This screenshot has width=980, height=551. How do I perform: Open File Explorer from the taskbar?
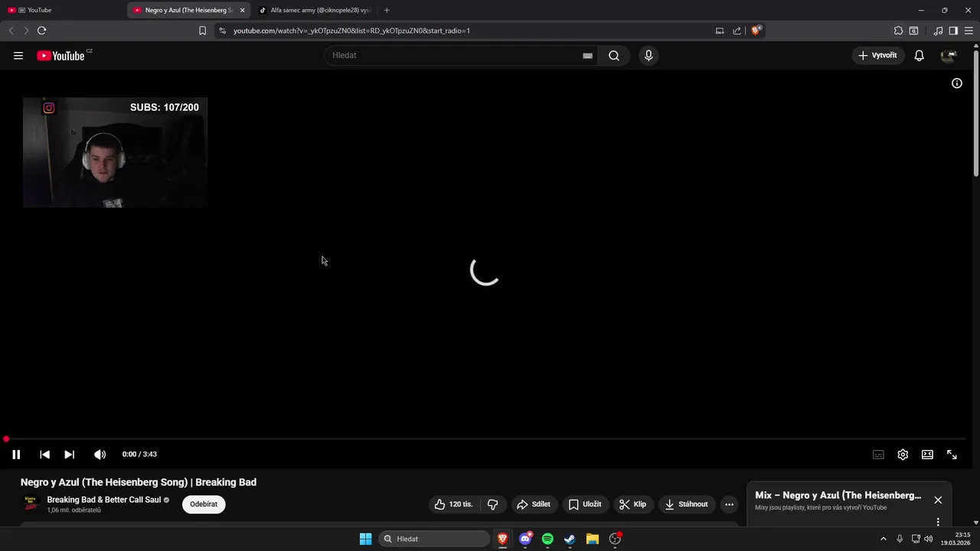tap(592, 539)
